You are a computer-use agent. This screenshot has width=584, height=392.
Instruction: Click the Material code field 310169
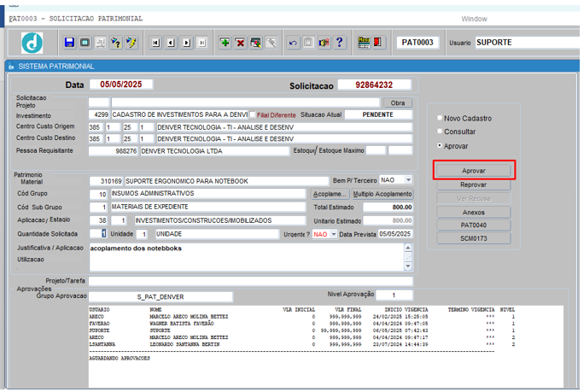click(x=106, y=181)
